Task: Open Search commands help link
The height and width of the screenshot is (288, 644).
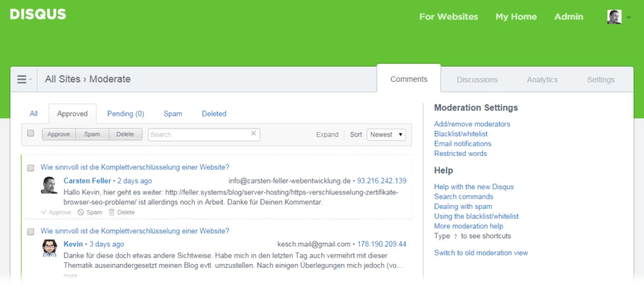Action: coord(464,196)
